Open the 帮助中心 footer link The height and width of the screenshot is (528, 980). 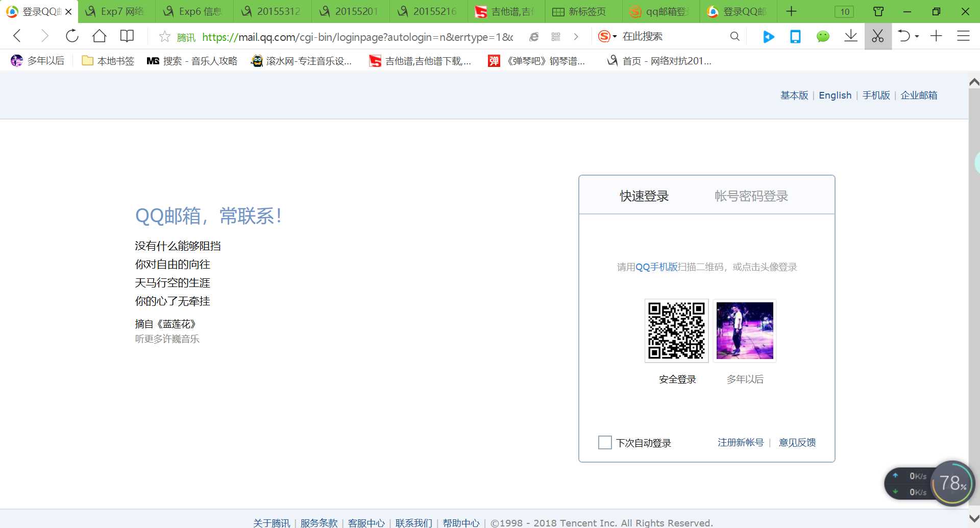point(461,523)
